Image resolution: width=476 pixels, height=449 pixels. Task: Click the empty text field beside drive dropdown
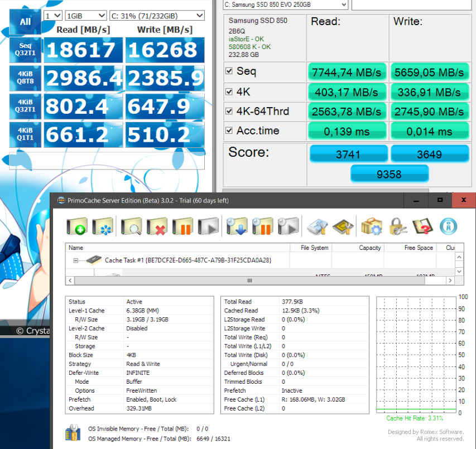tap(412, 4)
